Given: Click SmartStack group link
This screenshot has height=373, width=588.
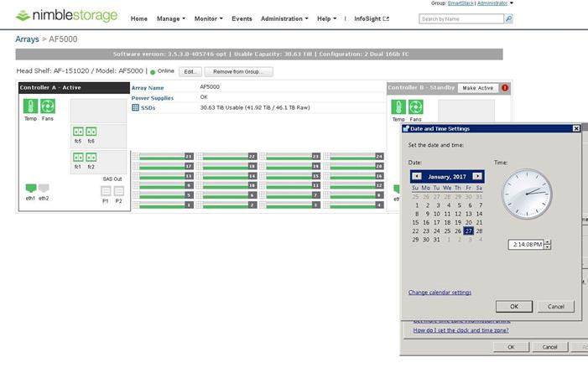Looking at the screenshot, I should [x=461, y=3].
